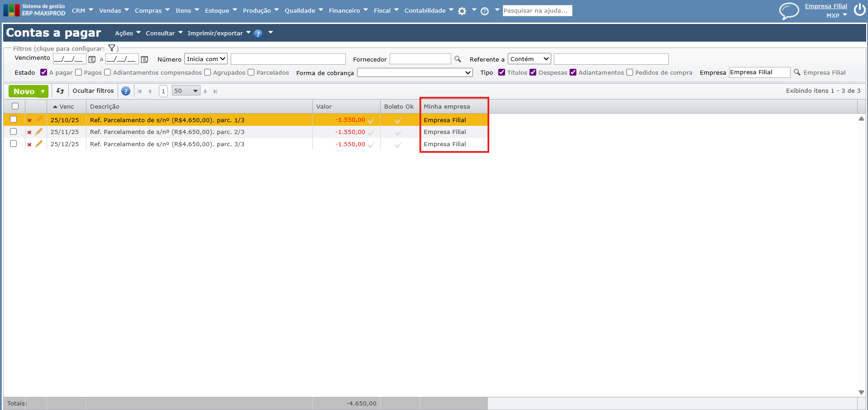The width and height of the screenshot is (868, 410).
Task: Click Ocultar filtros button
Action: click(93, 91)
